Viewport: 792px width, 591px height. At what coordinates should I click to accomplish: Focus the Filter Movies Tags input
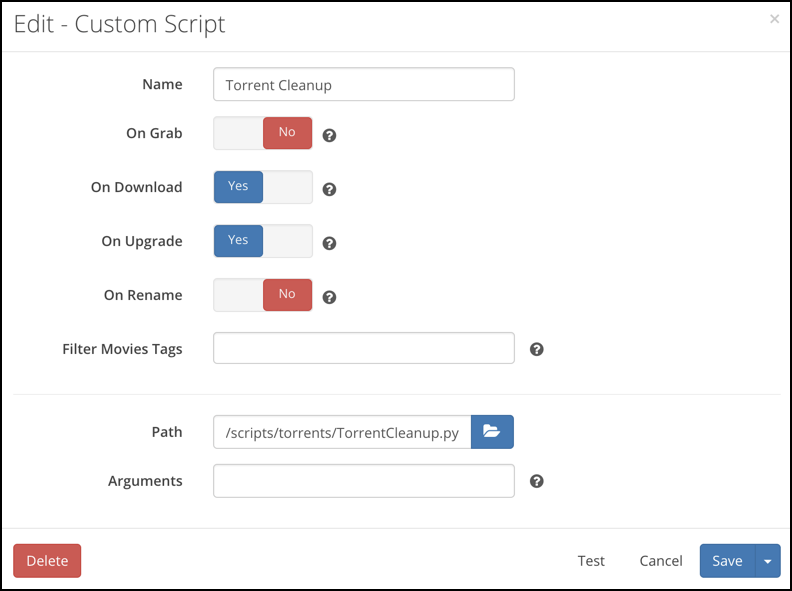point(364,349)
